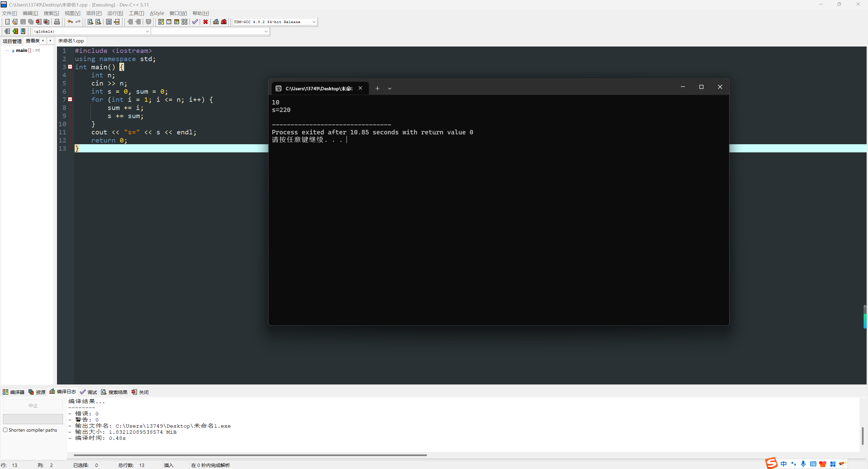868x469 pixels.
Task: Click the Find magnifier toolbar icon
Action: click(90, 22)
